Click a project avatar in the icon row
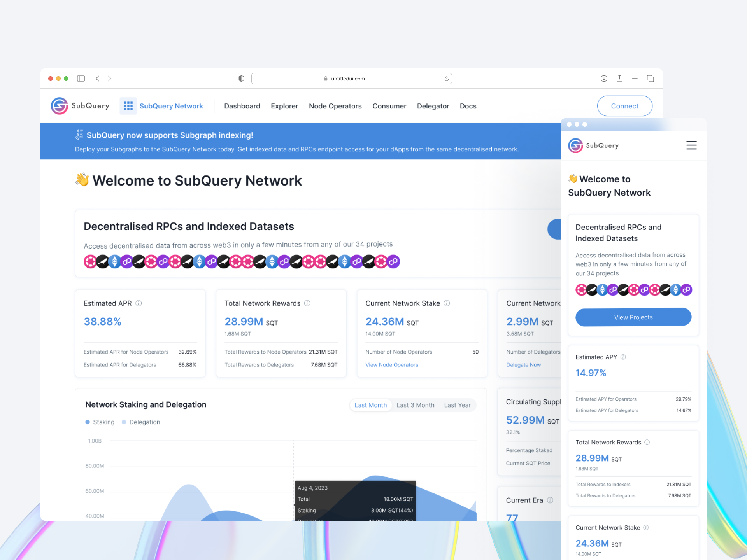Image resolution: width=747 pixels, height=560 pixels. click(x=90, y=261)
